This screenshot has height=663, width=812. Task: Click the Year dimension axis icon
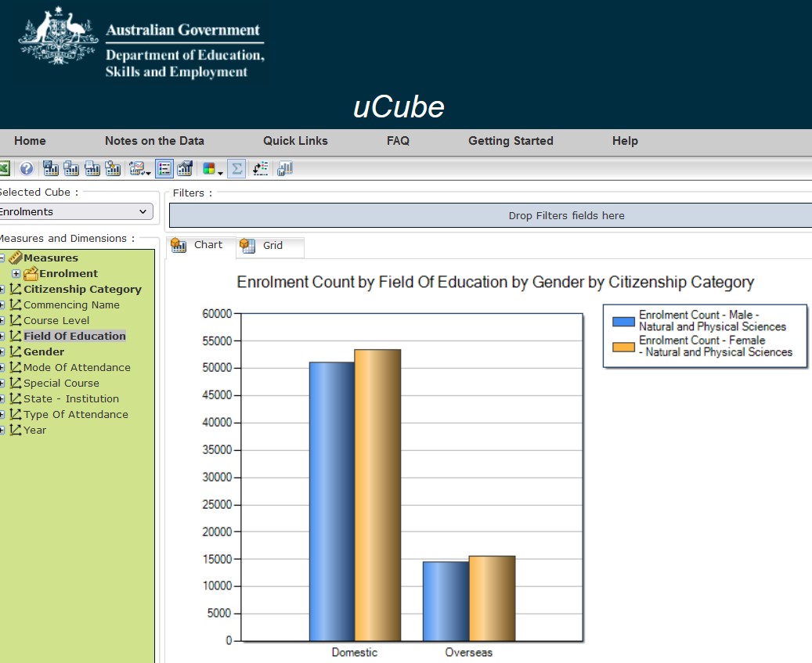tap(16, 430)
